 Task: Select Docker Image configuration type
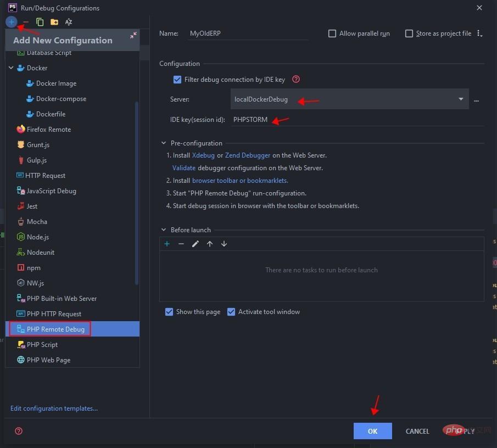coord(72,83)
